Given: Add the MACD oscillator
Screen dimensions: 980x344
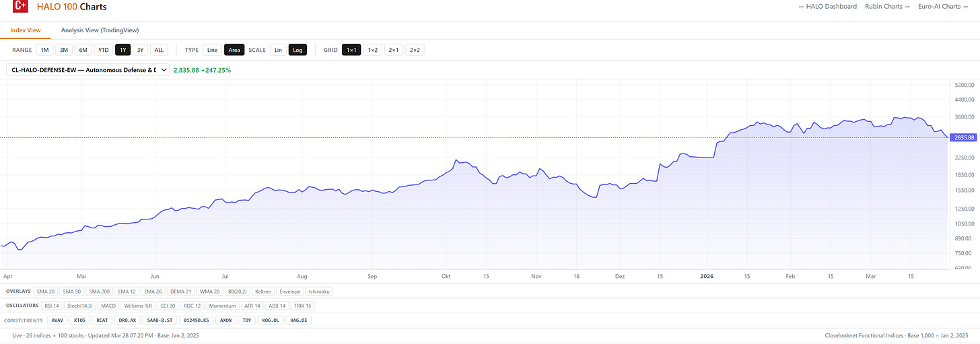Looking at the screenshot, I should pyautogui.click(x=108, y=306).
